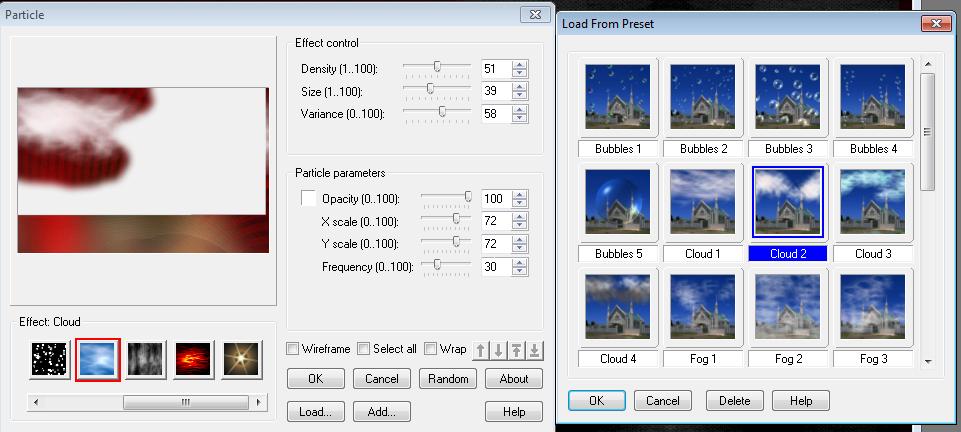Choose the Cloud 3 preset thumbnail
961x432 pixels.
click(873, 202)
